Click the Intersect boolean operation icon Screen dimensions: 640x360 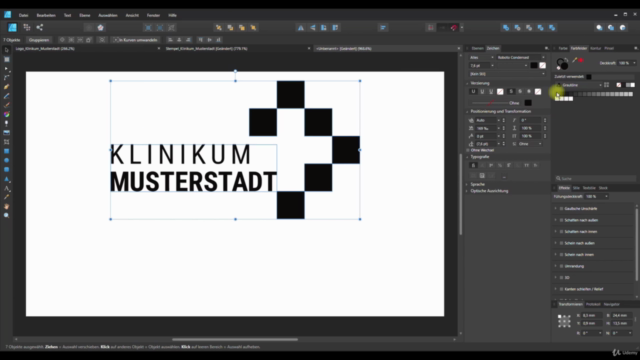click(529, 28)
